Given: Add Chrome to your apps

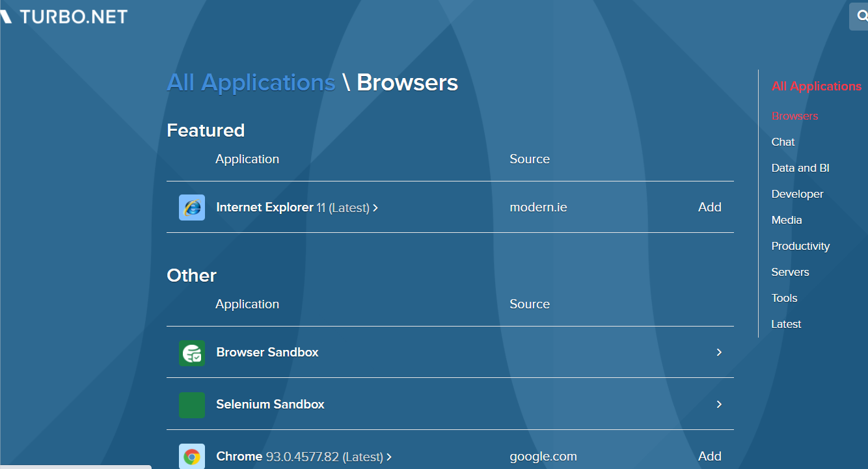Looking at the screenshot, I should pyautogui.click(x=709, y=457).
